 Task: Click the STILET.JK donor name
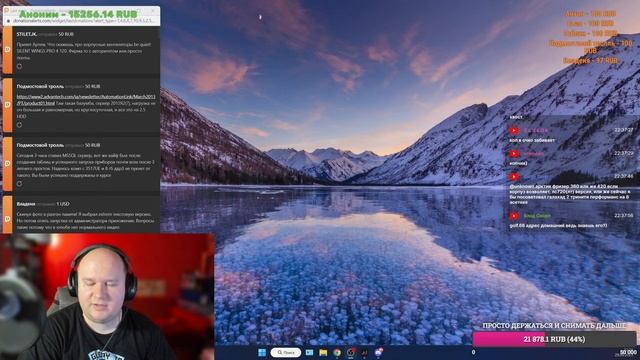pos(28,34)
